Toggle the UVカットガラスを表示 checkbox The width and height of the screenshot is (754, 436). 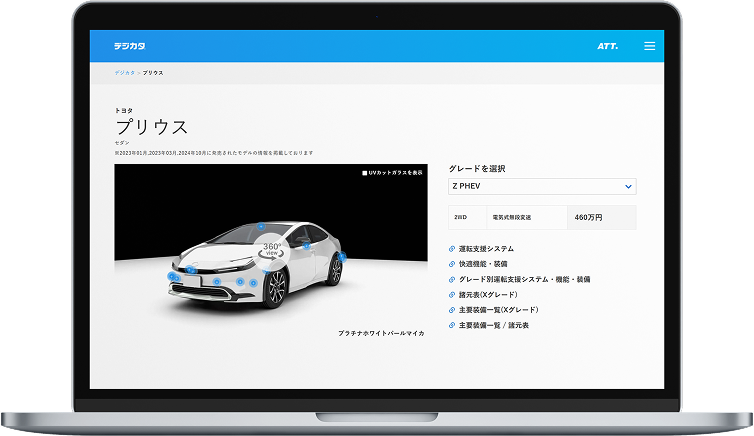[x=364, y=173]
